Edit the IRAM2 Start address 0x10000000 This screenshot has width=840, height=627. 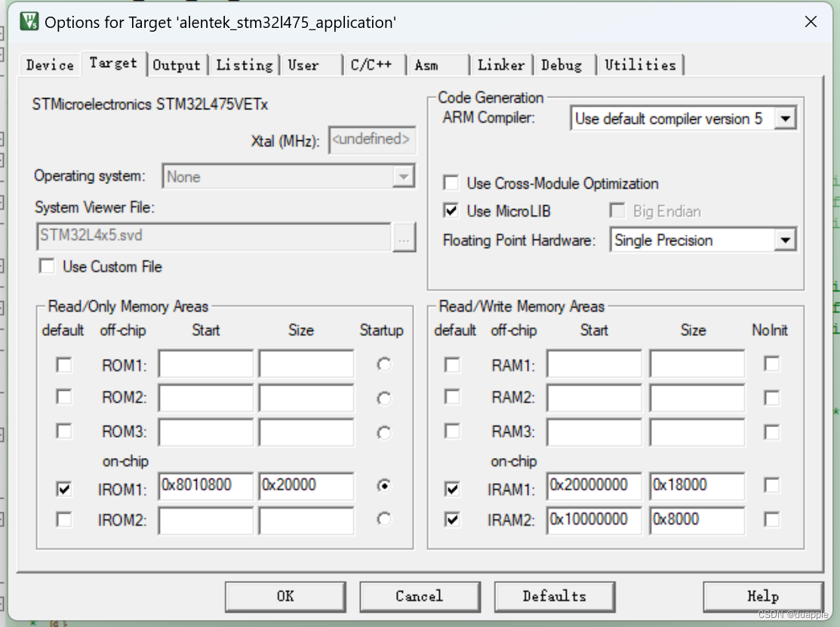pos(594,521)
